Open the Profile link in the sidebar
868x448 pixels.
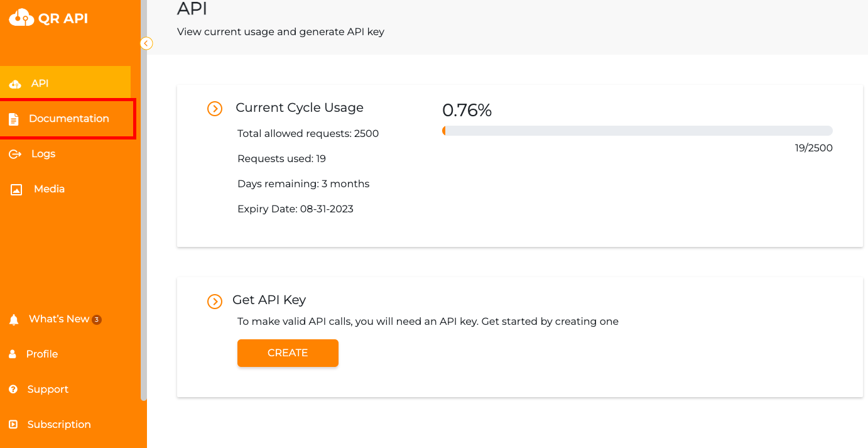point(42,354)
